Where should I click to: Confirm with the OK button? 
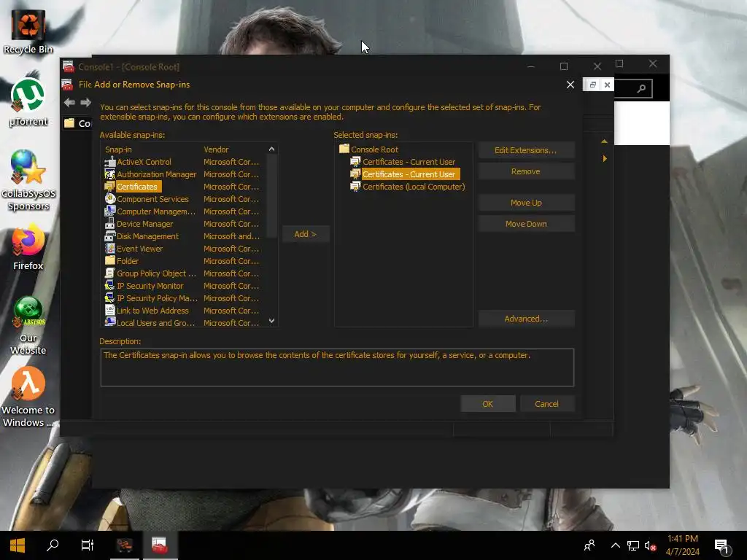pos(488,404)
